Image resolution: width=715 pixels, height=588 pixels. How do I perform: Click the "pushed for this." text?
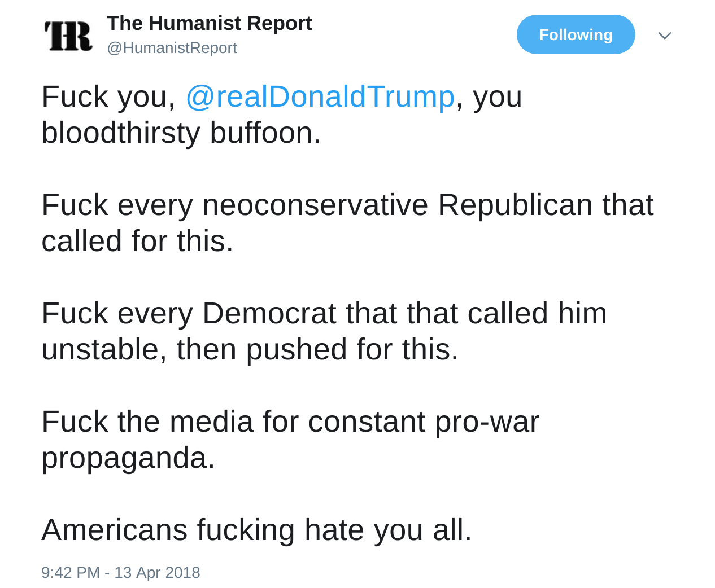[352, 349]
